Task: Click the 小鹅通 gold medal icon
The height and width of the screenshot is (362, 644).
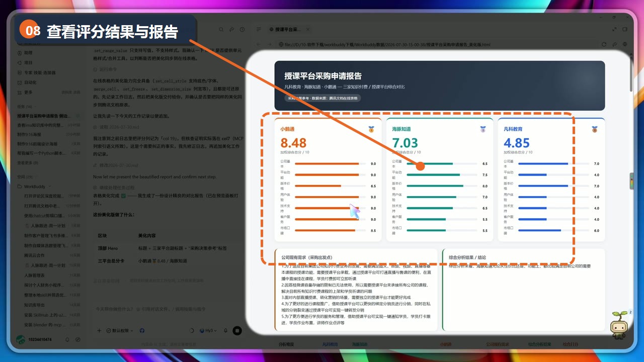Action: [x=371, y=129]
